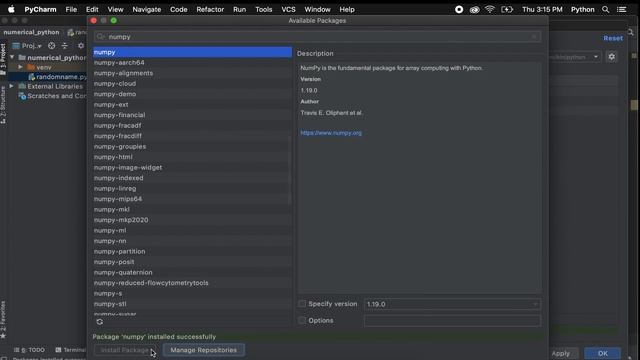This screenshot has width=640, height=360.
Task: Click the locate file target icon in Project panel
Action: click(51, 46)
